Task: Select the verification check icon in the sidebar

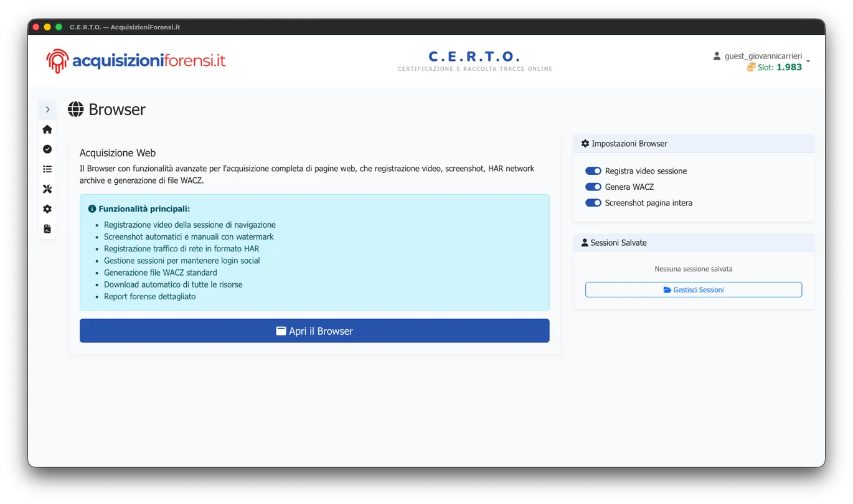Action: [47, 149]
